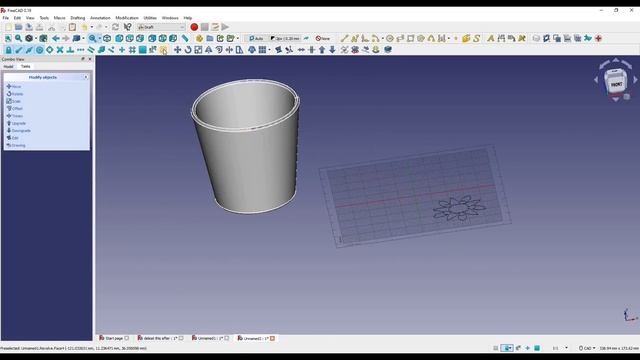
Task: Expand the arc tools dropdown arrow
Action: [x=382, y=38]
